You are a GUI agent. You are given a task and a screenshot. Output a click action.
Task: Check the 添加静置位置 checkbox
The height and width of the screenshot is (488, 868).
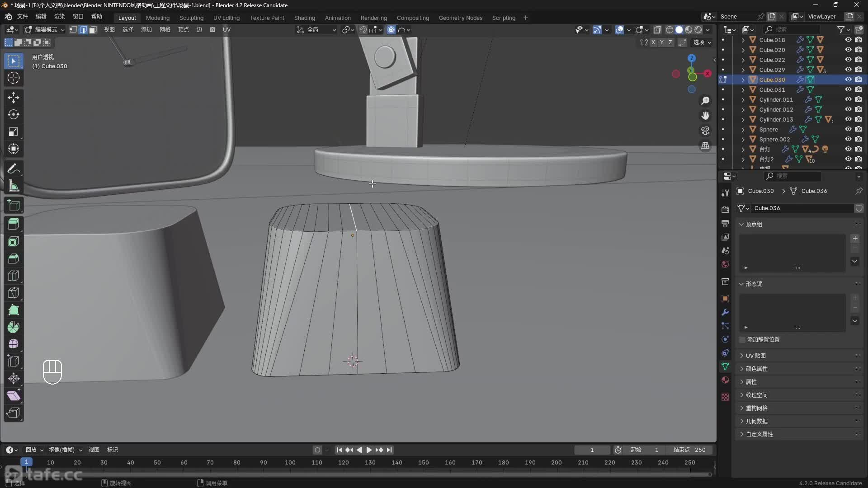pos(742,339)
